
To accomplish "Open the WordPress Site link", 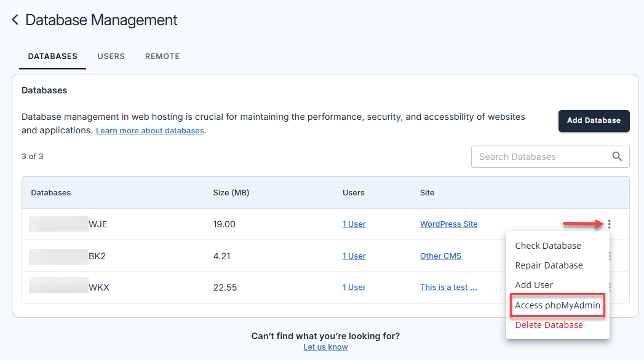I will pyautogui.click(x=448, y=224).
